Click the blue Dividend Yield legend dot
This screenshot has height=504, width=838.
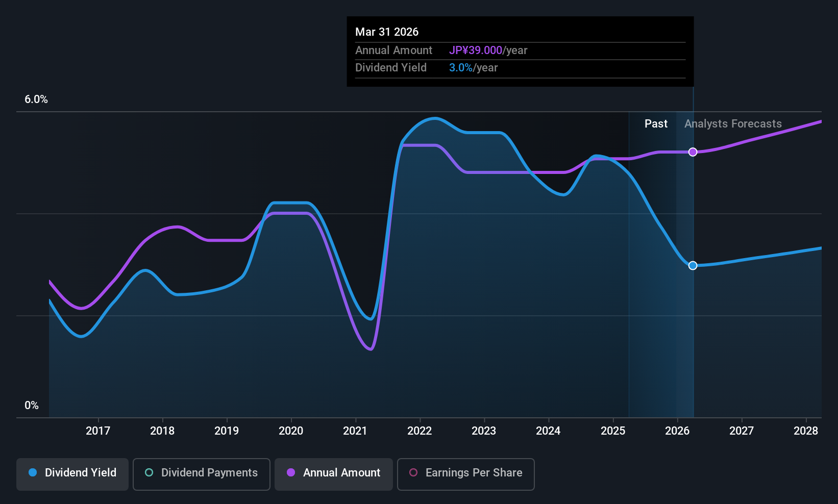click(x=33, y=472)
